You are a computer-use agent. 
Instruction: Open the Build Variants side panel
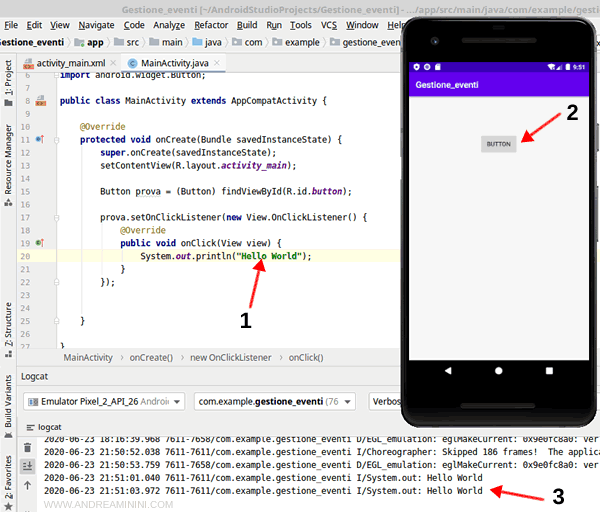(9, 410)
